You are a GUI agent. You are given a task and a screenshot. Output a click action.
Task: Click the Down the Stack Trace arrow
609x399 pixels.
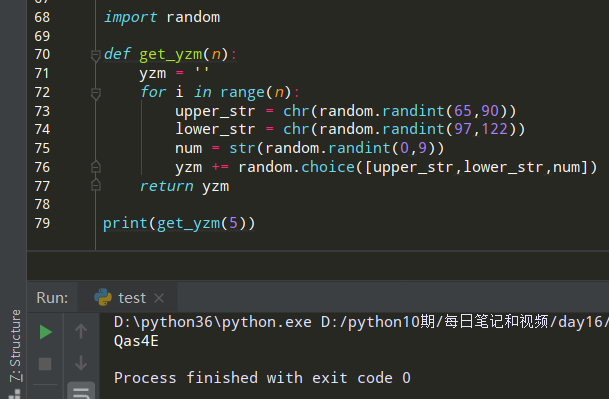[x=81, y=363]
